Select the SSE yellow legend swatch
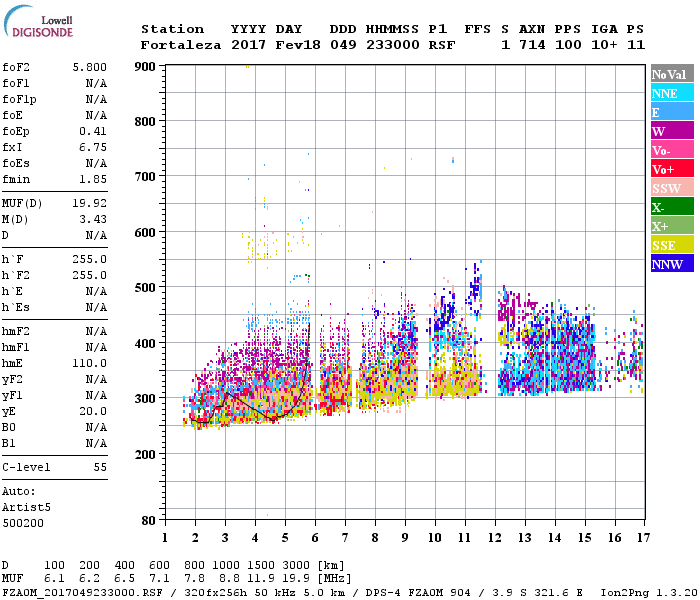The image size is (700, 600). (672, 245)
